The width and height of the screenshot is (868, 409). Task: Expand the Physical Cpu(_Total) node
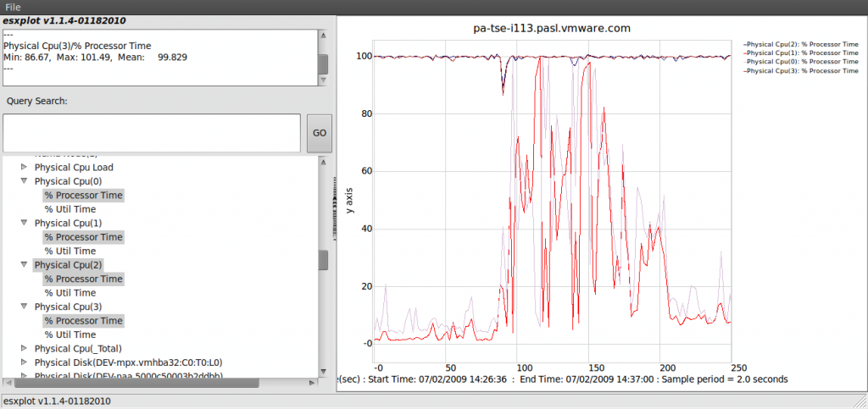pyautogui.click(x=24, y=348)
